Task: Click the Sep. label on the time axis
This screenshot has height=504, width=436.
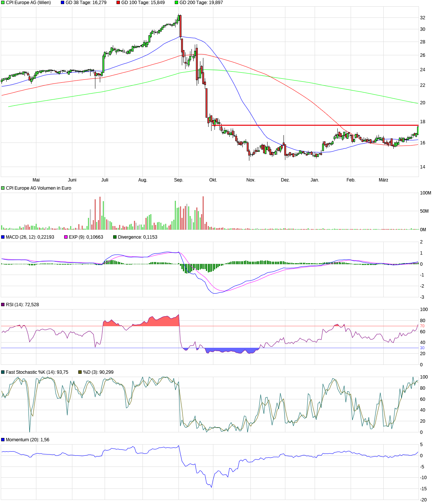Action: coord(178,180)
